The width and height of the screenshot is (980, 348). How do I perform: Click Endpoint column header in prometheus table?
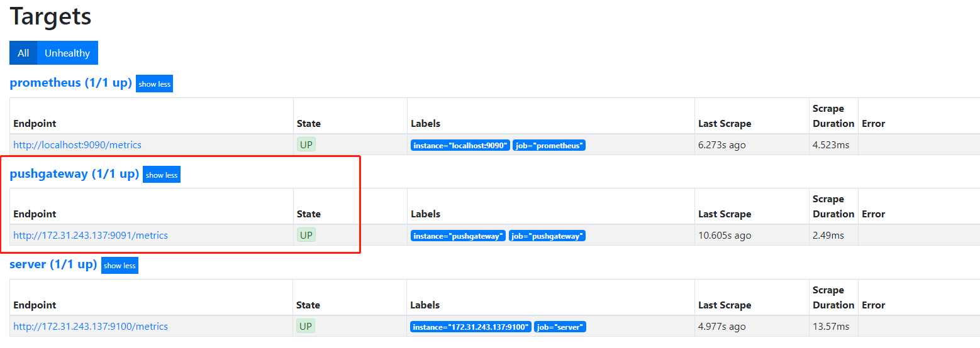35,124
